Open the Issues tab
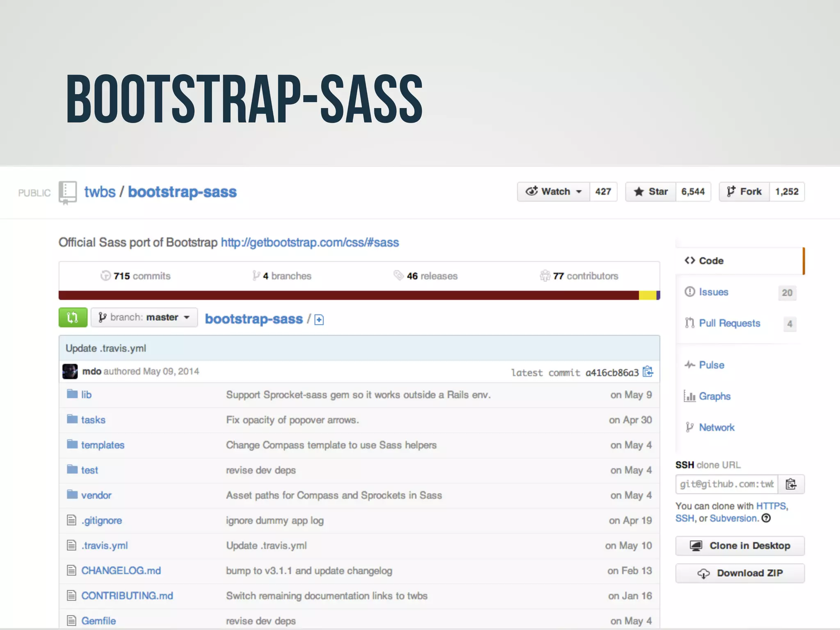 740,292
